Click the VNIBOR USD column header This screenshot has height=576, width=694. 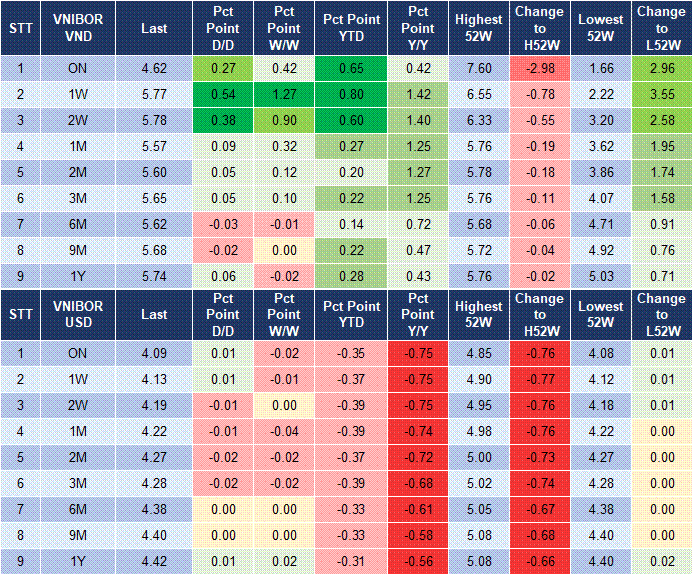(78, 314)
